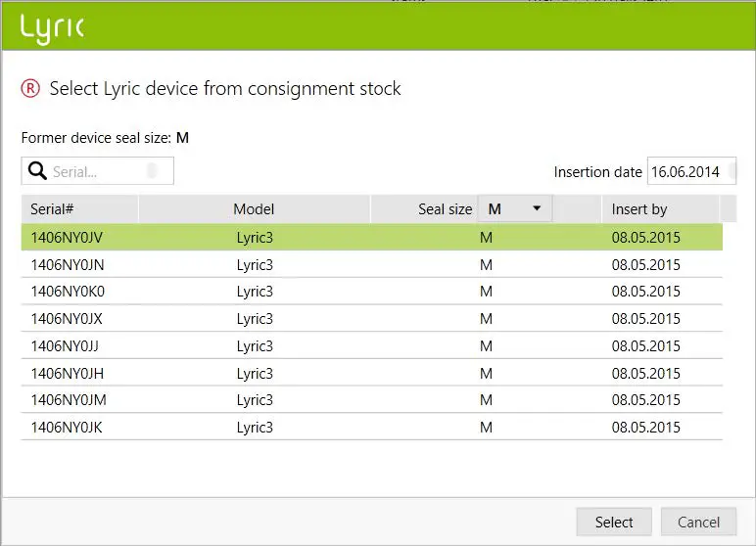This screenshot has width=756, height=546.
Task: Select serial row 1406NY0JX
Action: 372,319
